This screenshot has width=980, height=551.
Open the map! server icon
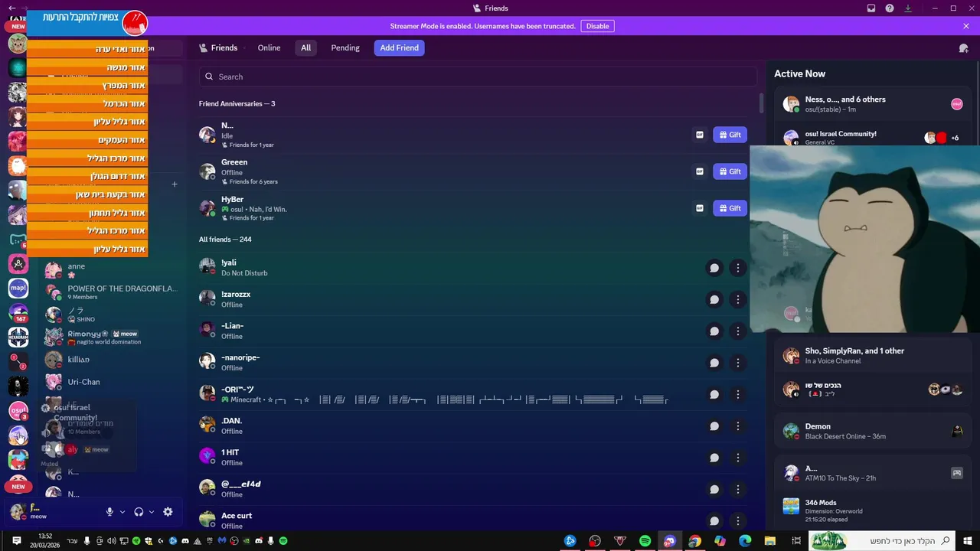pyautogui.click(x=18, y=288)
